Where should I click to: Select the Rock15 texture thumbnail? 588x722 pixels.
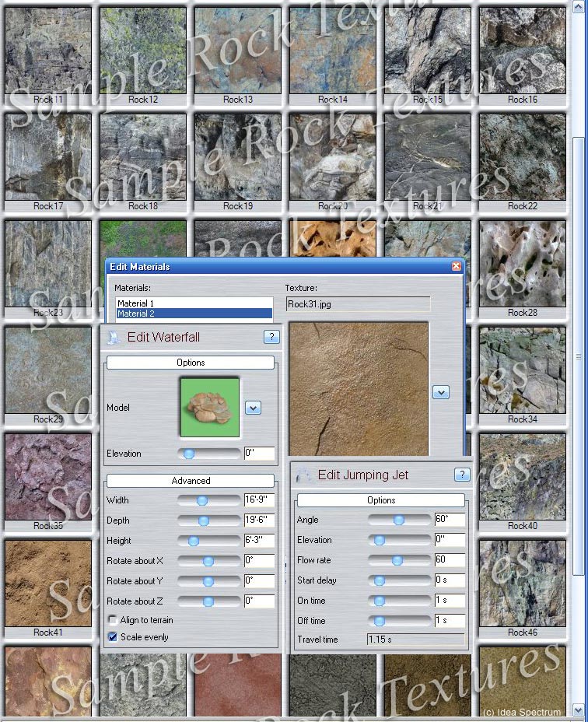[x=427, y=51]
